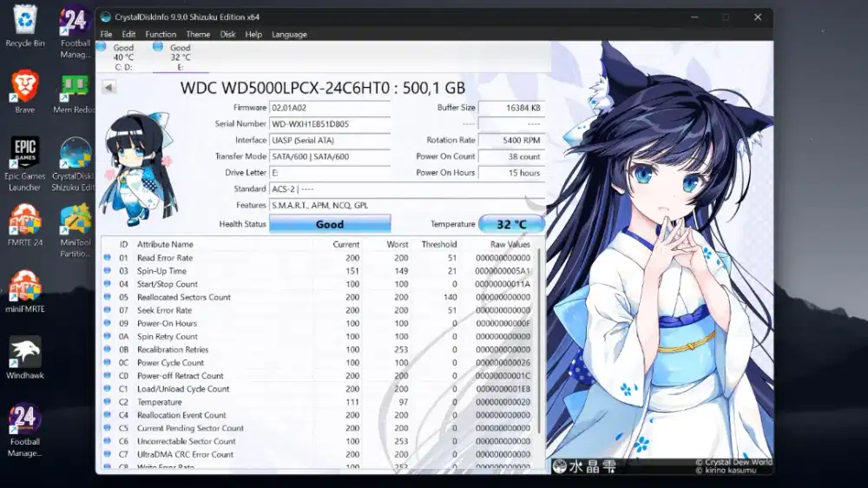Click UltraDMA CRC Error Count status dot
Screen dimensions: 868x488
coord(107,454)
